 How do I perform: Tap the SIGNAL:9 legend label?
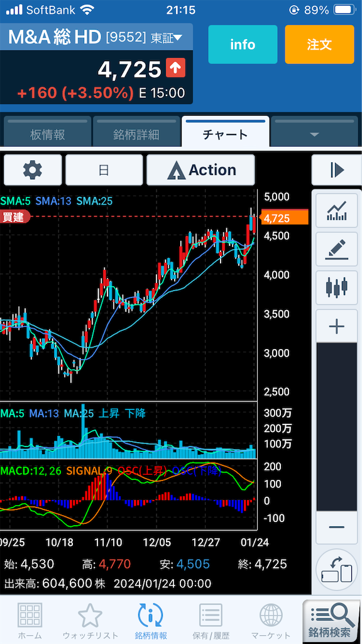click(x=89, y=470)
